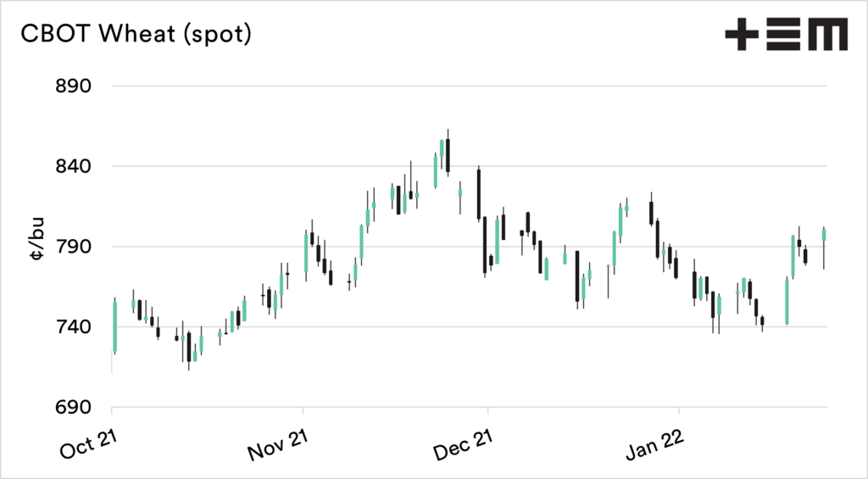Click the tall black candle at Dec 21
The image size is (868, 479).
(479, 194)
